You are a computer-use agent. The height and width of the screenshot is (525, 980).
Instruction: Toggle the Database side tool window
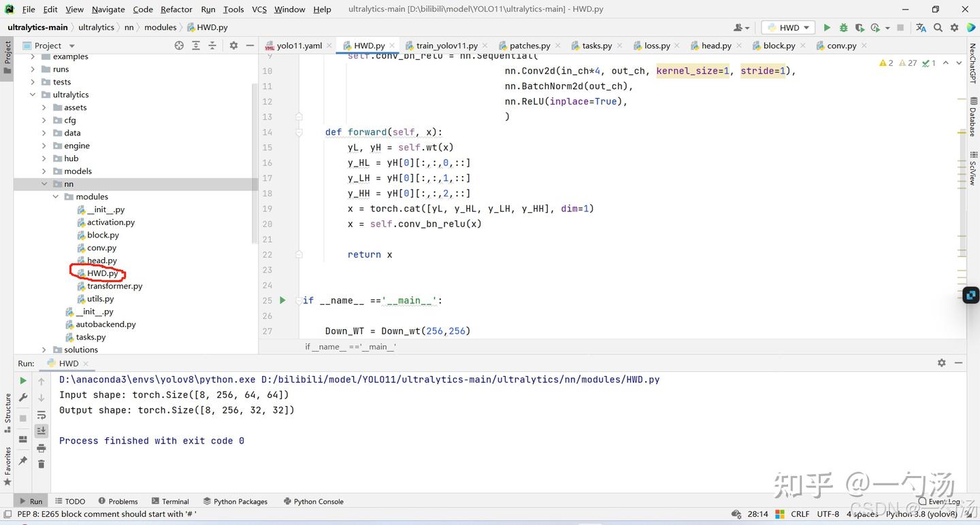pyautogui.click(x=973, y=117)
